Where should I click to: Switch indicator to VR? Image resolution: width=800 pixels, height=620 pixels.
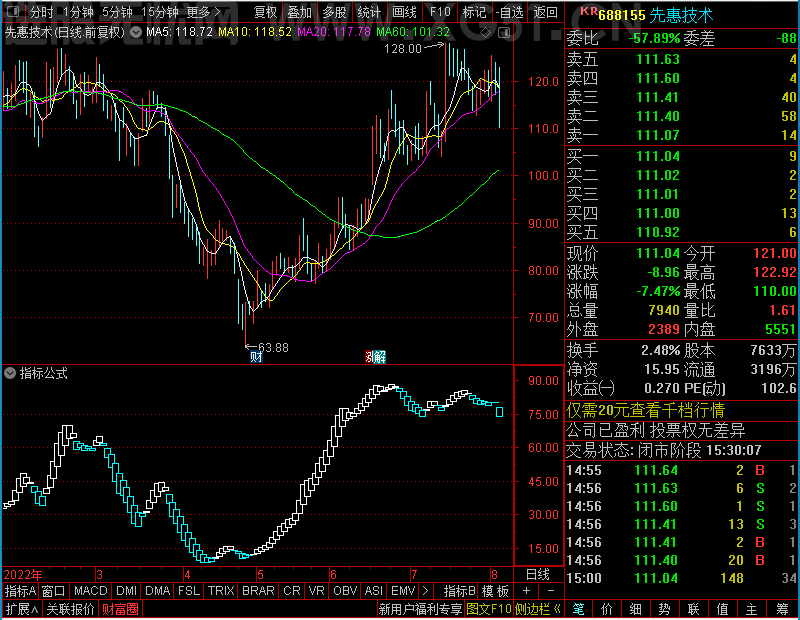(317, 591)
